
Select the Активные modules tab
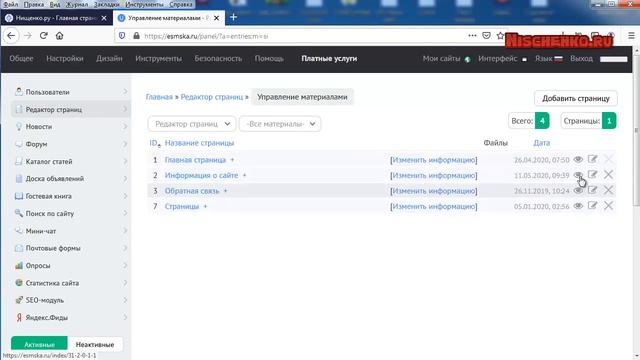click(39, 344)
